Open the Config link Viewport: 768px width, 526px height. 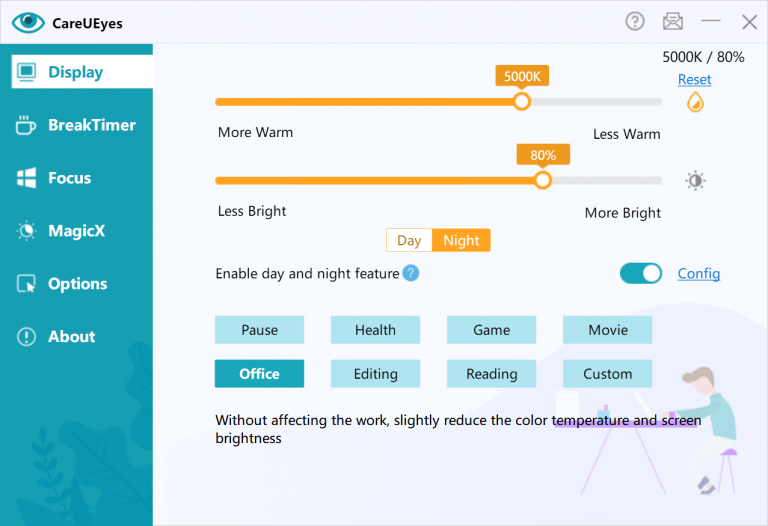point(699,273)
